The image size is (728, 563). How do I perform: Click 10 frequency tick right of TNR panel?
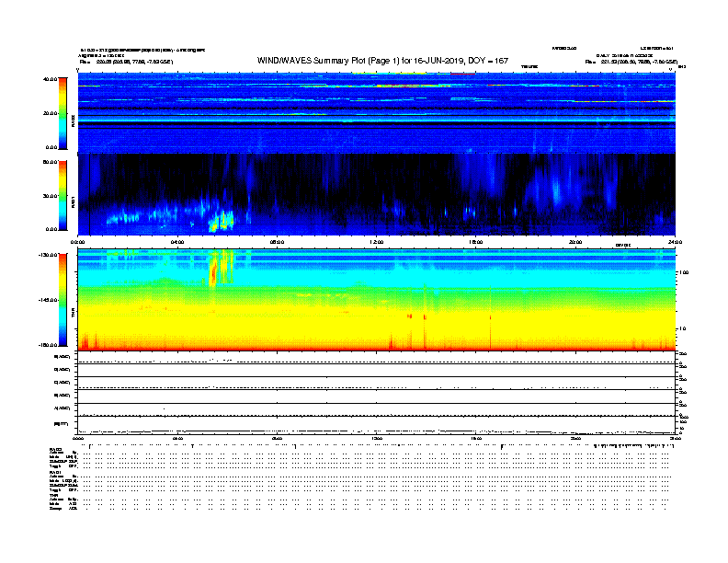(682, 329)
